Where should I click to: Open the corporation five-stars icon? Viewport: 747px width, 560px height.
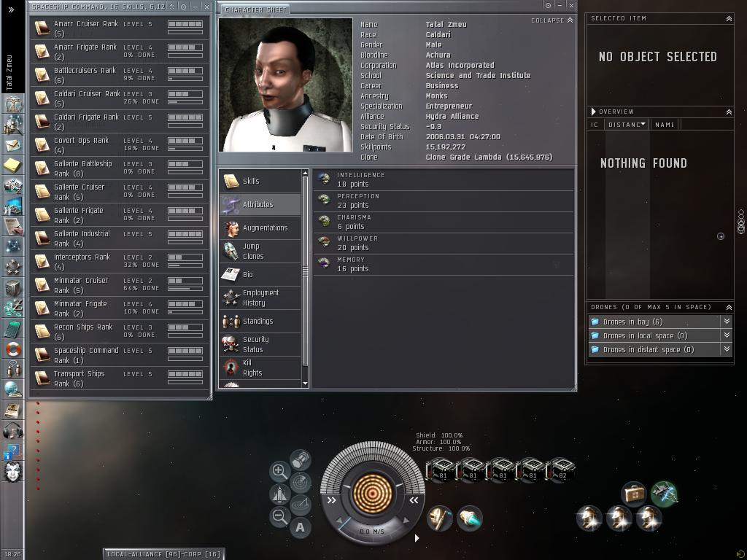[x=13, y=267]
